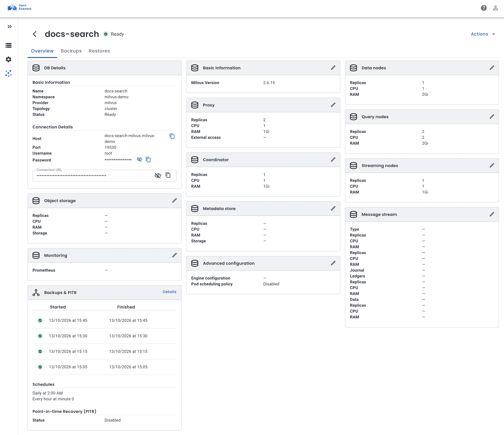Screen dimensions: 504x435
Task: Edit the Streaming nodes card
Action: tap(492, 165)
